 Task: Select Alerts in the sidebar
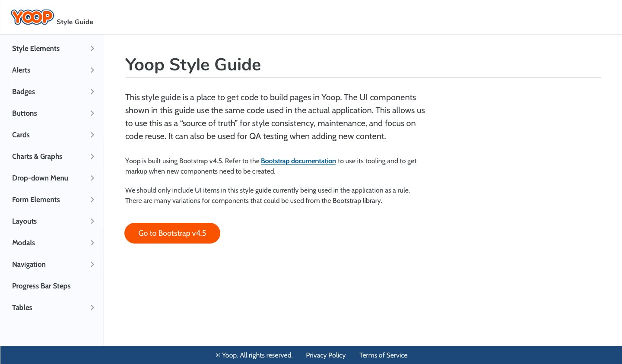[21, 70]
